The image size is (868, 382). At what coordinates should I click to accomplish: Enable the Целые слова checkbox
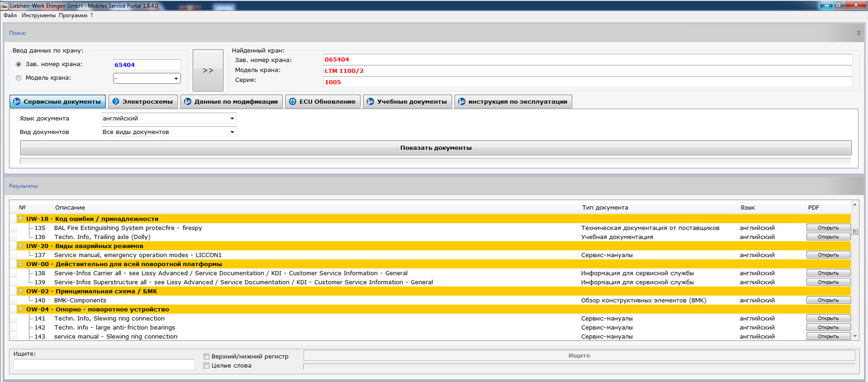[207, 366]
